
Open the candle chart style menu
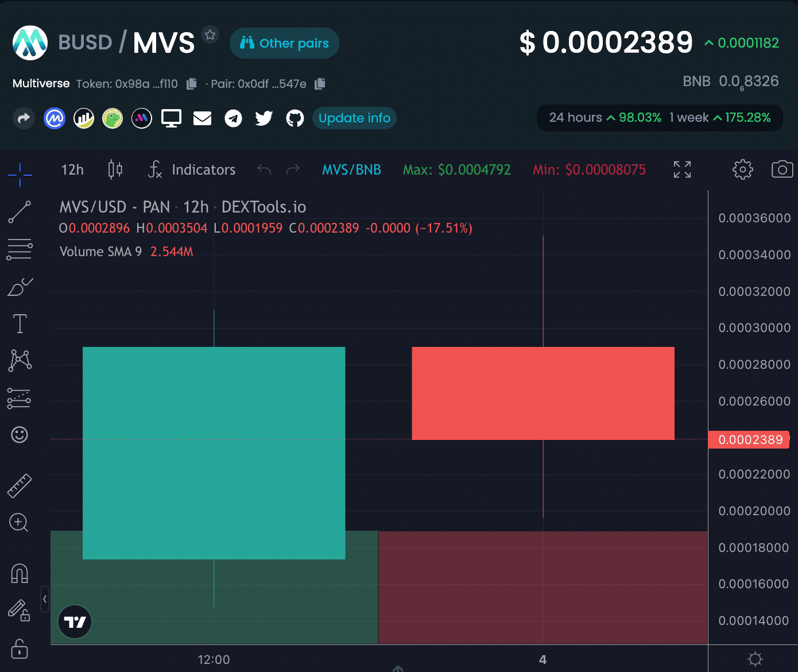tap(115, 169)
